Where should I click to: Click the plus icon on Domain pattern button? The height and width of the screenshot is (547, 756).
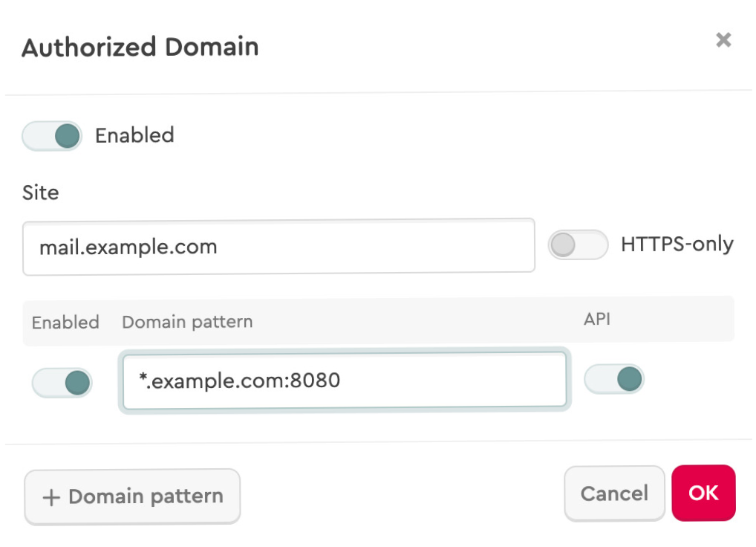click(50, 496)
